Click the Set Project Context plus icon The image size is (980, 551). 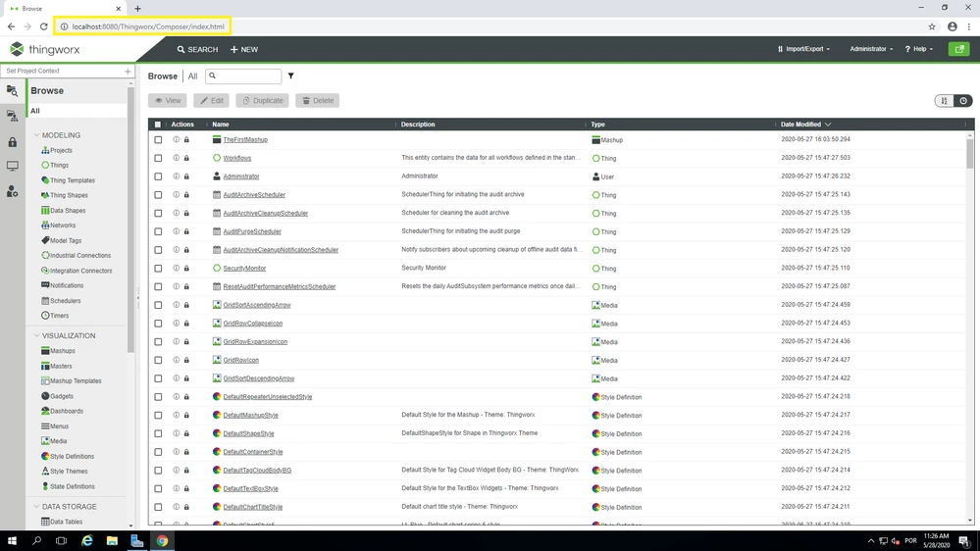pos(128,72)
